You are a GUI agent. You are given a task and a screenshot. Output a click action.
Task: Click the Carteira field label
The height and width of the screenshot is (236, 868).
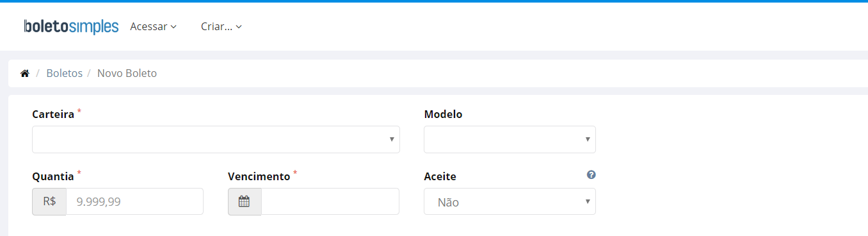[x=53, y=114]
